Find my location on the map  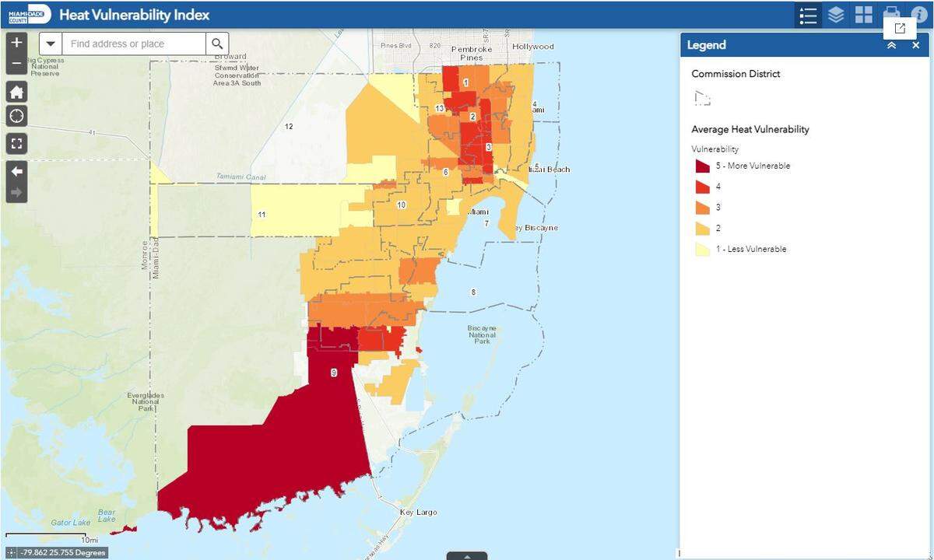coord(16,117)
